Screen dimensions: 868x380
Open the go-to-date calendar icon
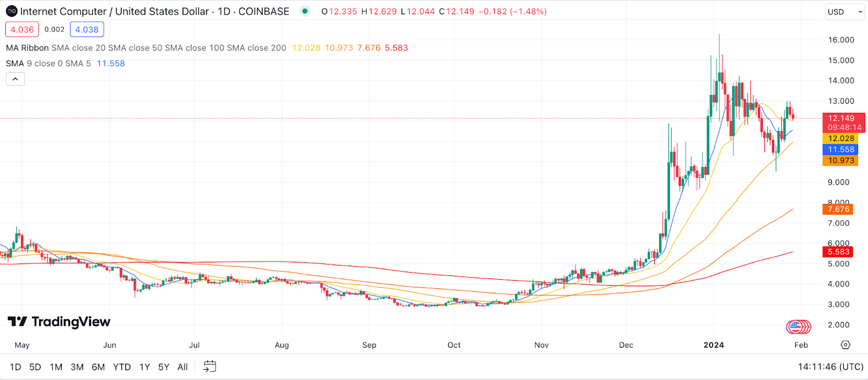(209, 366)
